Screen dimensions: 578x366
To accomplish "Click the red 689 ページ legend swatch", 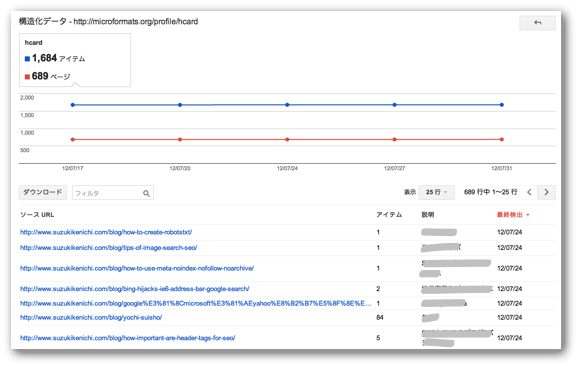I will pyautogui.click(x=27, y=77).
